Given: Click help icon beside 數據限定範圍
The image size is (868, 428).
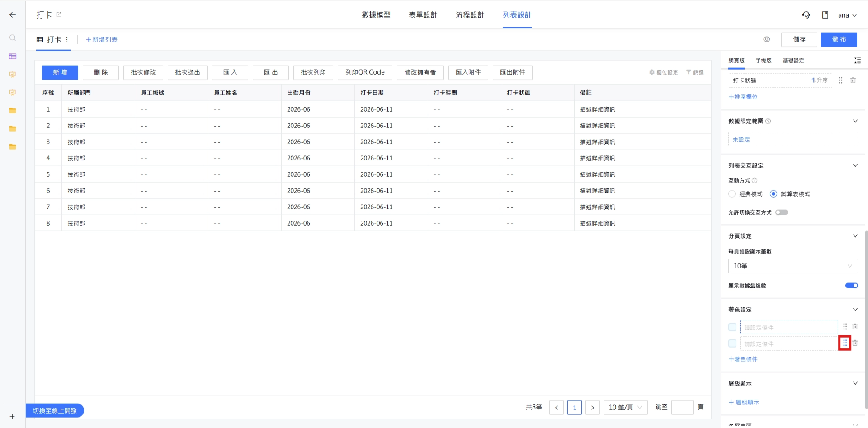Looking at the screenshot, I should [x=768, y=121].
